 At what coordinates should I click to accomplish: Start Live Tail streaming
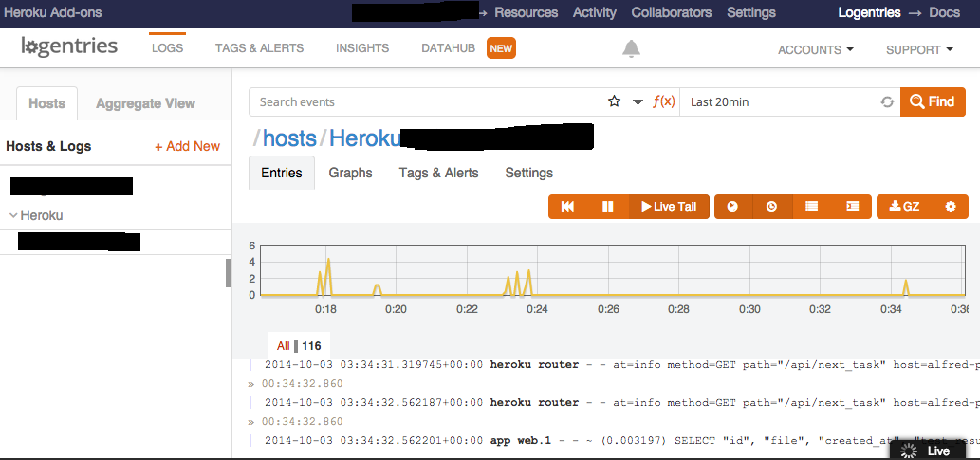[x=669, y=207]
